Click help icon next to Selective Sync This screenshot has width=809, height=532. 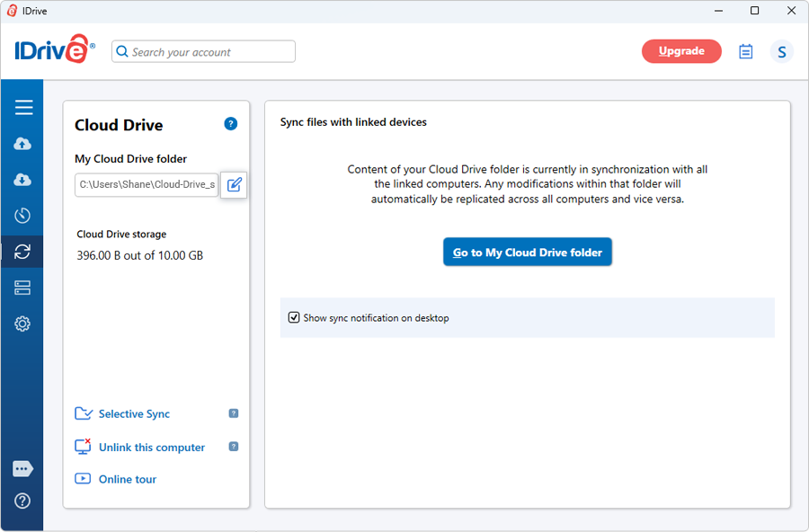point(234,413)
